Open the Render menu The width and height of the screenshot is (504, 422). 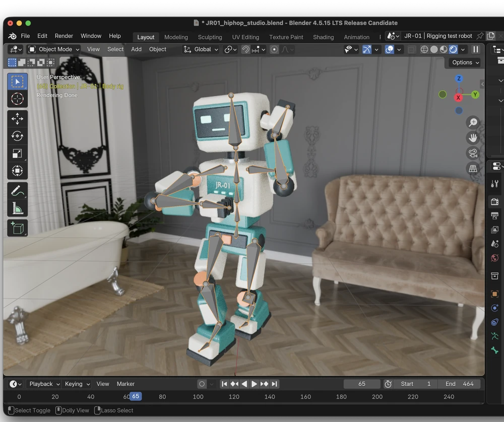[64, 36]
